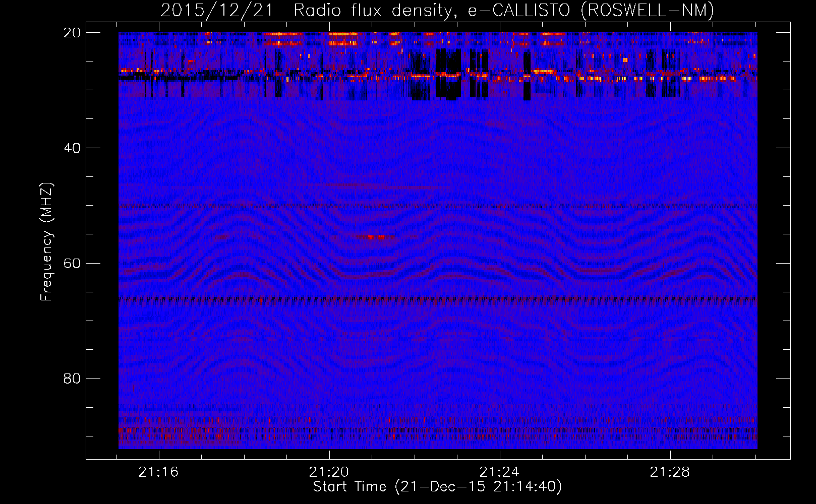Click the 21:16 time tick label

tap(159, 472)
